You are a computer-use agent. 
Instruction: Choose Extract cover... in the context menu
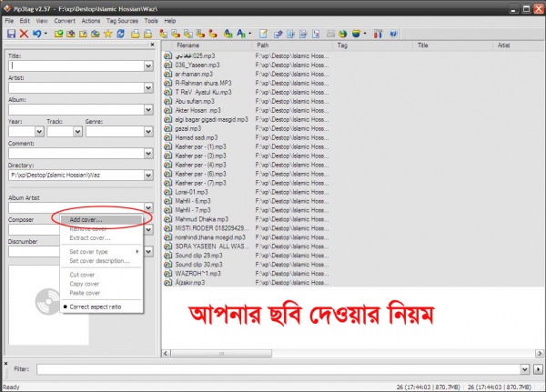pyautogui.click(x=101, y=238)
